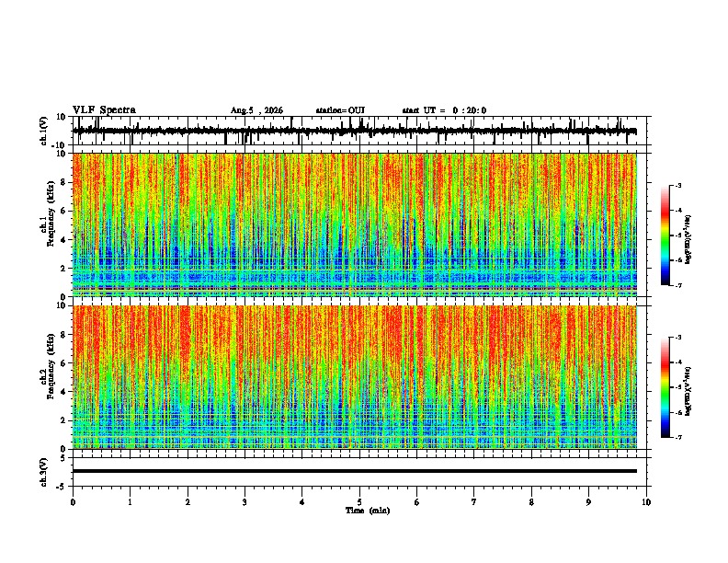Click time axis tick label '1'
Image resolution: width=728 pixels, height=563 pixels.
pyautogui.click(x=130, y=502)
